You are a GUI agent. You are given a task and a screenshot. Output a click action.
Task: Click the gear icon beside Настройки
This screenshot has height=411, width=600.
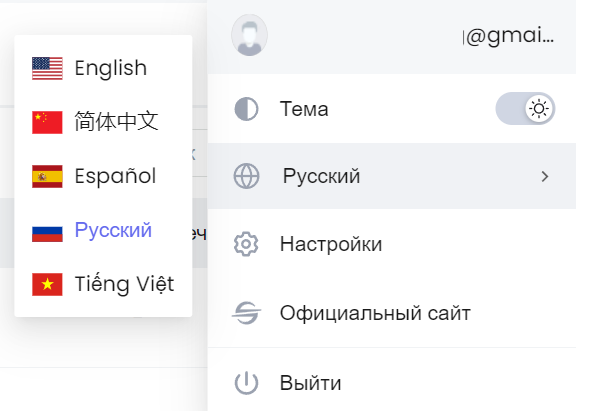(246, 244)
